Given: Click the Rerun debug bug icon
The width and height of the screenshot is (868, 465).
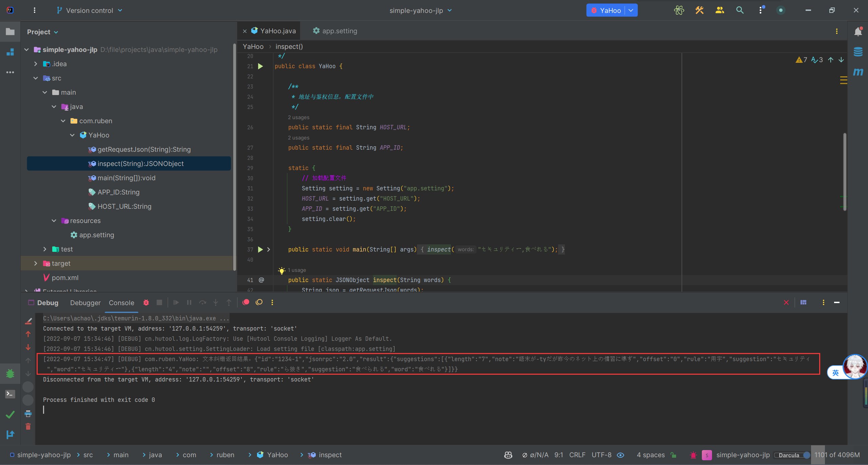Looking at the screenshot, I should pyautogui.click(x=146, y=302).
